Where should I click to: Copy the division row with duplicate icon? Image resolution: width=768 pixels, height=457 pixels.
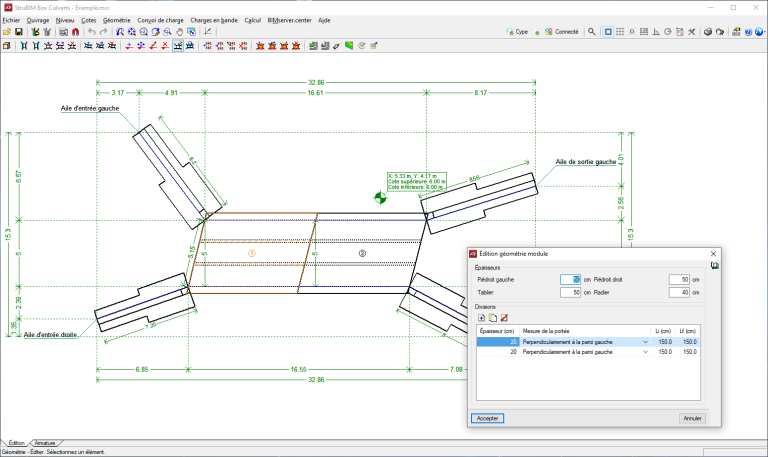point(493,318)
